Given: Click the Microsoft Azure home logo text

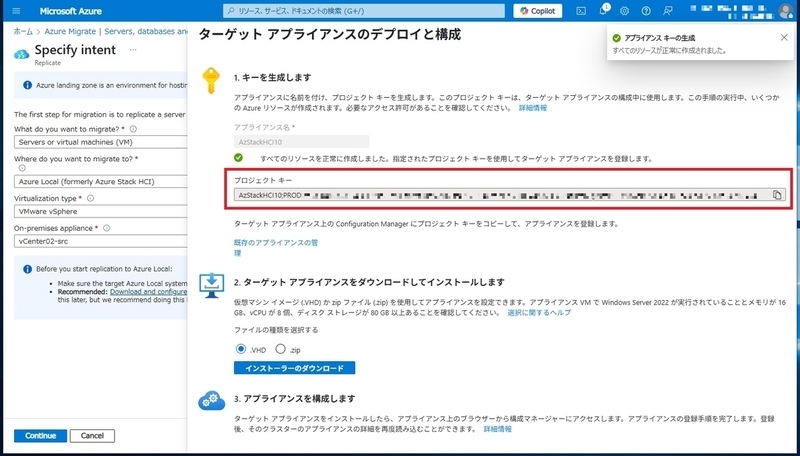Looking at the screenshot, I should 70,11.
